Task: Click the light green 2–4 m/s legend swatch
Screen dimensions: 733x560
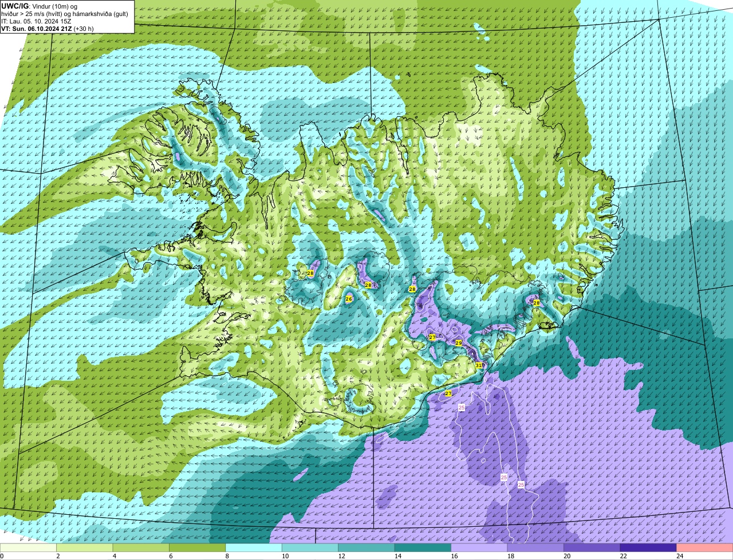Action: [85, 547]
